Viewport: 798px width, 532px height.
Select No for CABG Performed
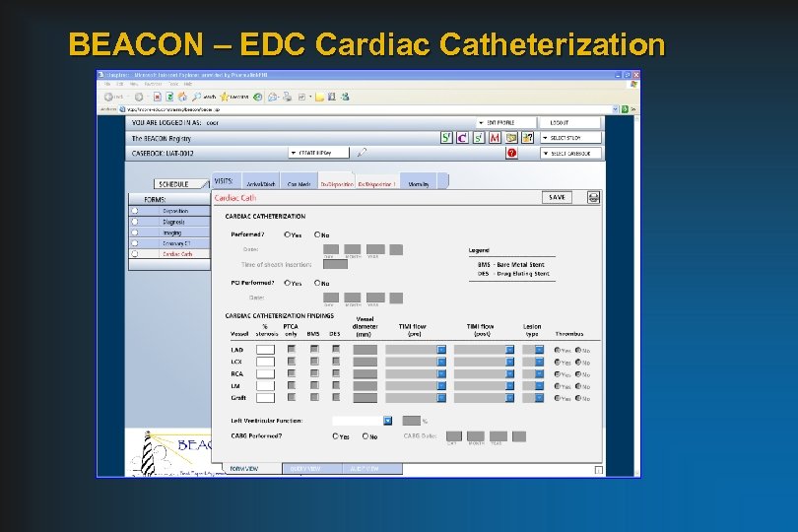(365, 436)
